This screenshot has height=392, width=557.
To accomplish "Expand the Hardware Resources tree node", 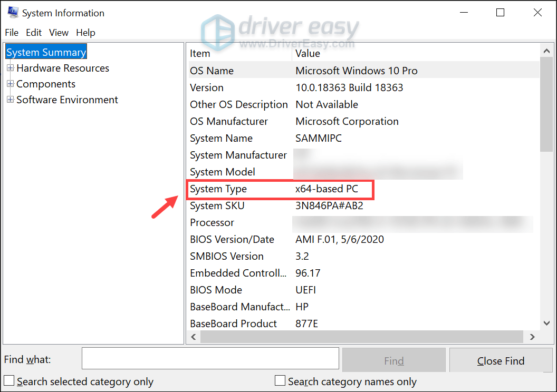I will click(x=11, y=68).
